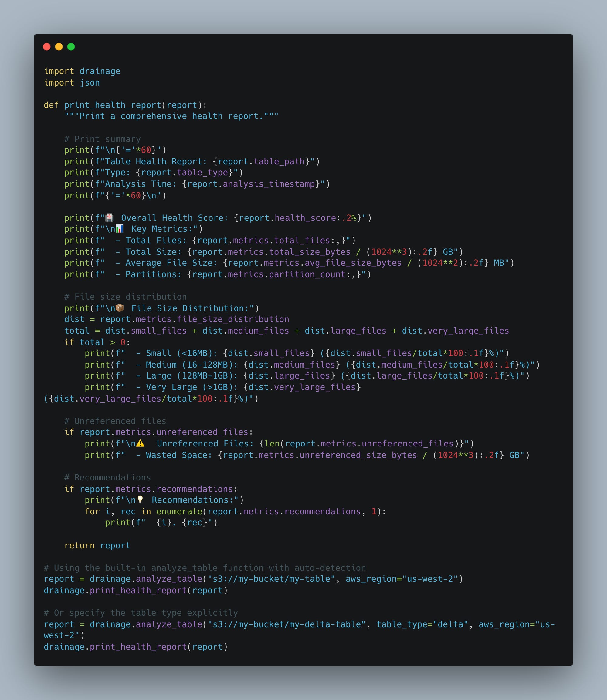Click the Unreferenced files comment
Image resolution: width=607 pixels, height=700 pixels.
pos(115,421)
